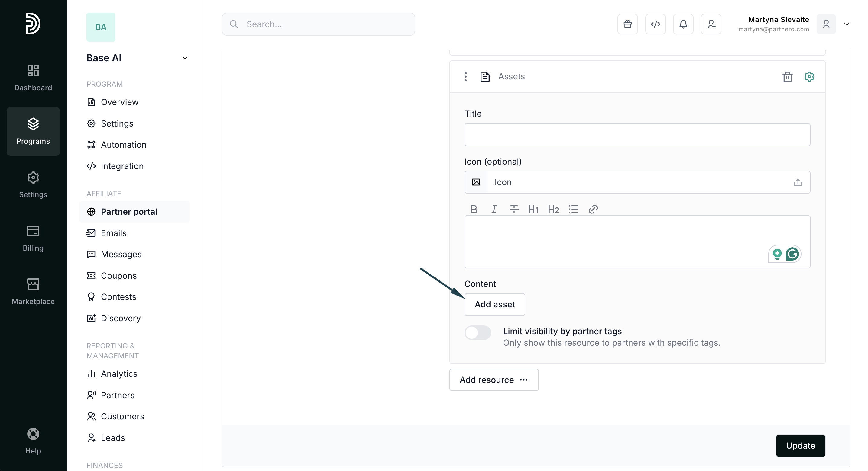Click the Add asset button

pyautogui.click(x=494, y=304)
